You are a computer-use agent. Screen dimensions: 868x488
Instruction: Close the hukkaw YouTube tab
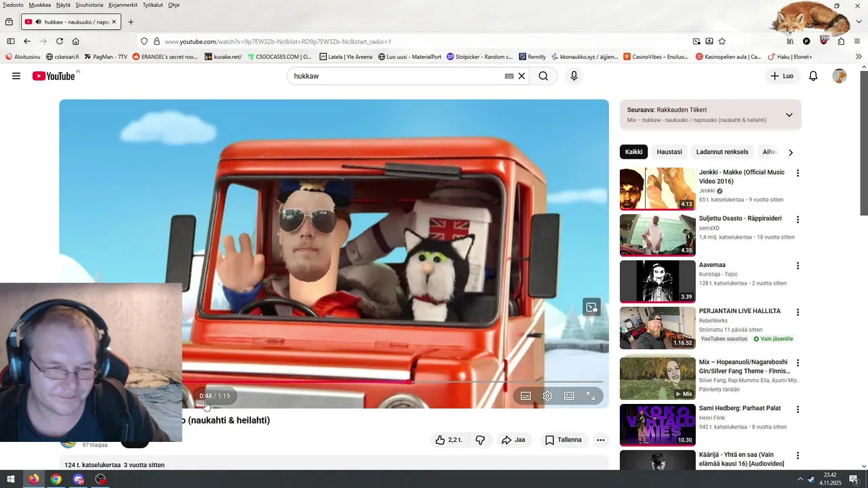pyautogui.click(x=114, y=22)
